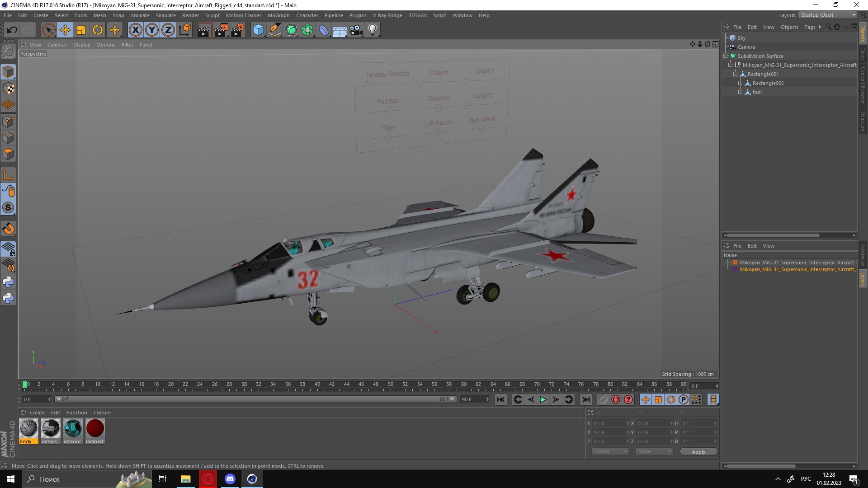Select the Rotate tool
Image resolution: width=868 pixels, height=488 pixels.
point(98,30)
